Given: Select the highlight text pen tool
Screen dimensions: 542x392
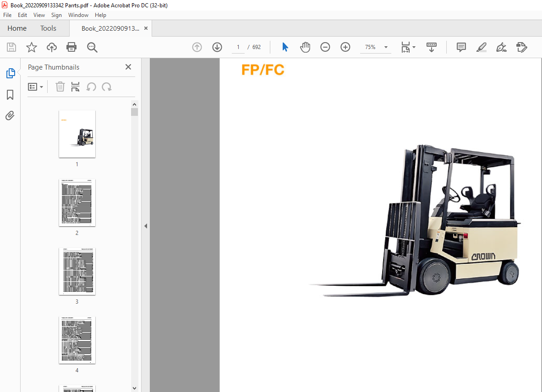Looking at the screenshot, I should point(481,47).
